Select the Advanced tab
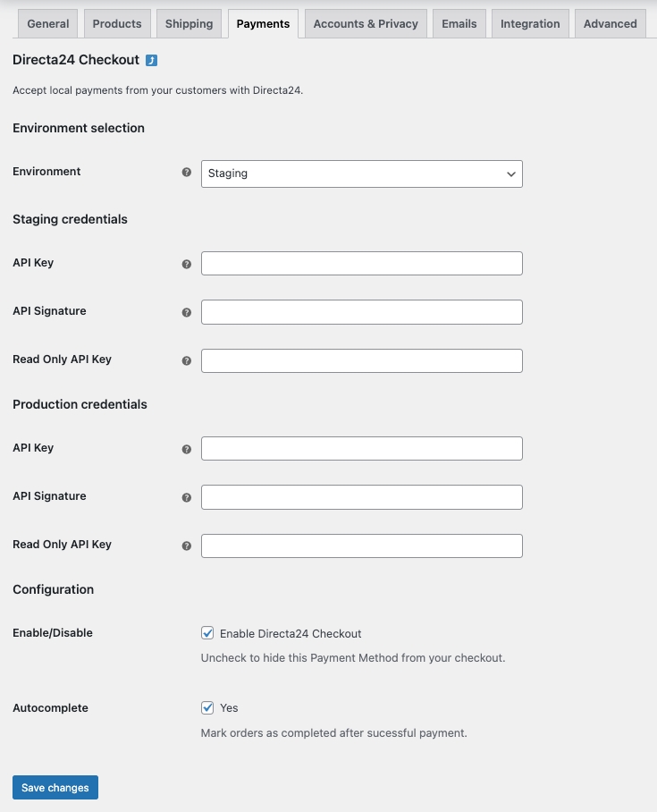Image resolution: width=657 pixels, height=812 pixels. [610, 24]
